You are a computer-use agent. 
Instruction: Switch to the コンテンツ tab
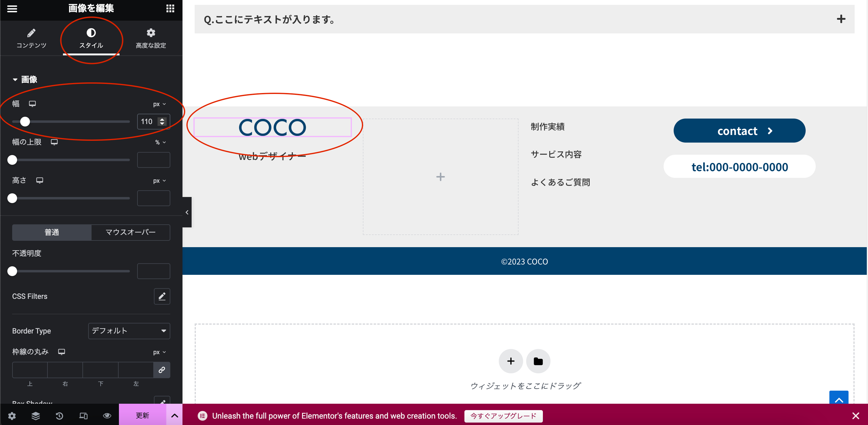(31, 38)
